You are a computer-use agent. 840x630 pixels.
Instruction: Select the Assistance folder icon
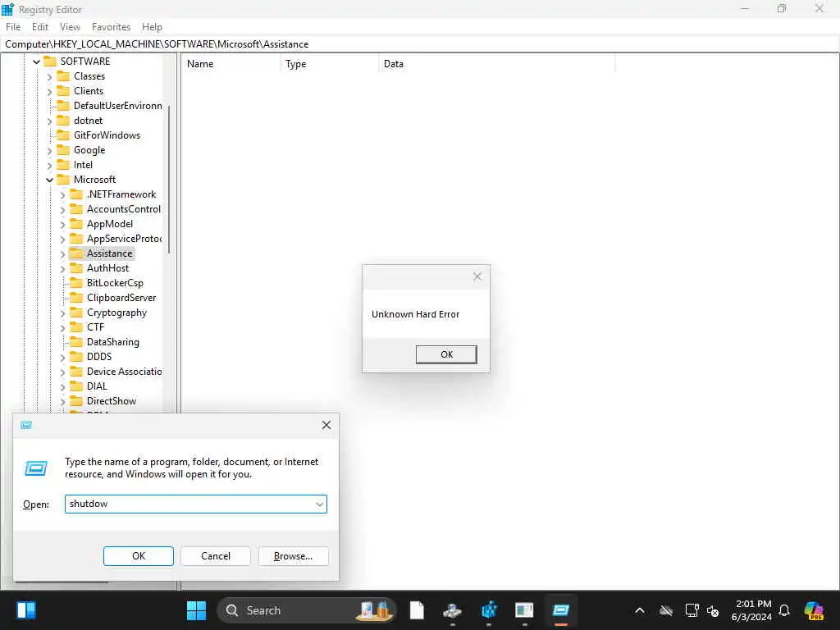point(76,253)
